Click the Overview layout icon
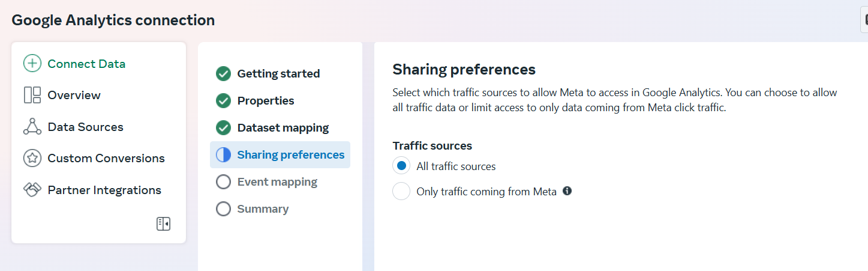Viewport: 868px width, 271px height. [x=32, y=95]
